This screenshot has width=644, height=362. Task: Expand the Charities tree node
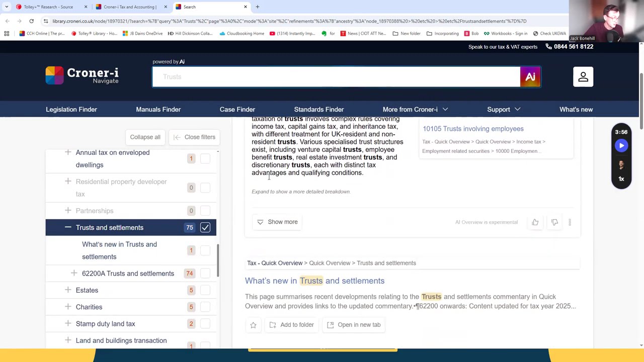pyautogui.click(x=68, y=307)
